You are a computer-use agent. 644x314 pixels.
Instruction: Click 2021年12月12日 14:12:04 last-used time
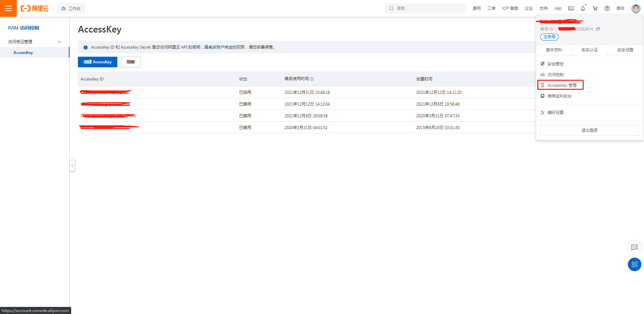click(307, 104)
